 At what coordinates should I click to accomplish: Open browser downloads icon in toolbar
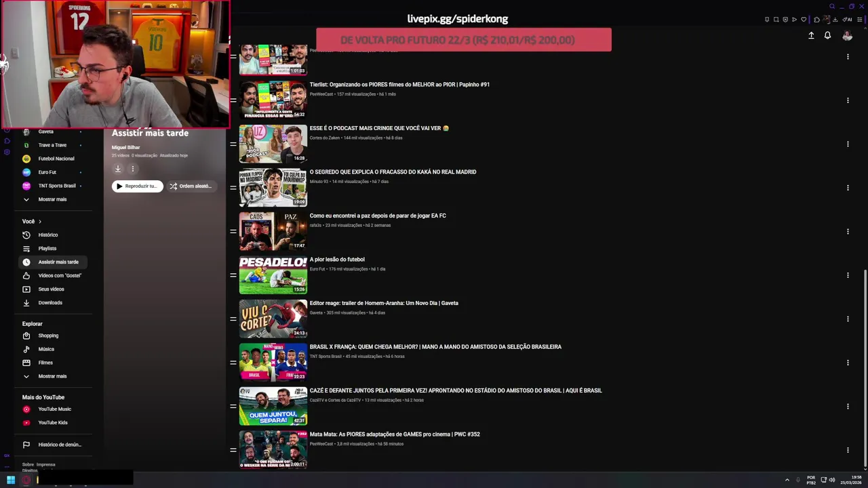click(835, 20)
